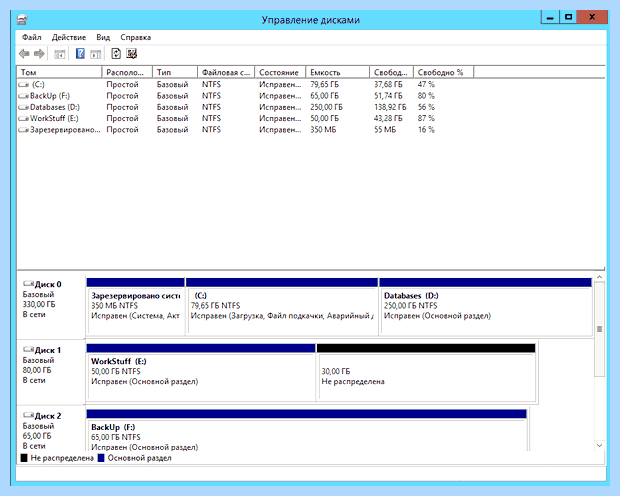Click the disk settings toolbar icon
This screenshot has height=496, width=620.
pos(132,53)
